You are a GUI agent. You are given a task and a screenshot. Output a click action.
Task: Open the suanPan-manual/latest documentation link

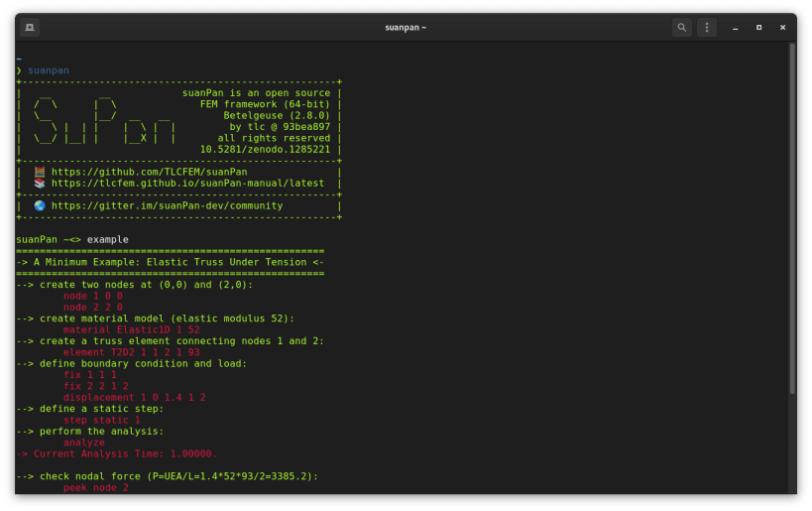point(187,183)
